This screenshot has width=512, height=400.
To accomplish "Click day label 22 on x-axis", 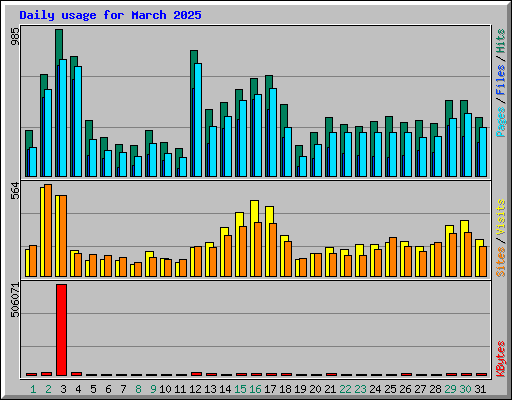I will (345, 389).
